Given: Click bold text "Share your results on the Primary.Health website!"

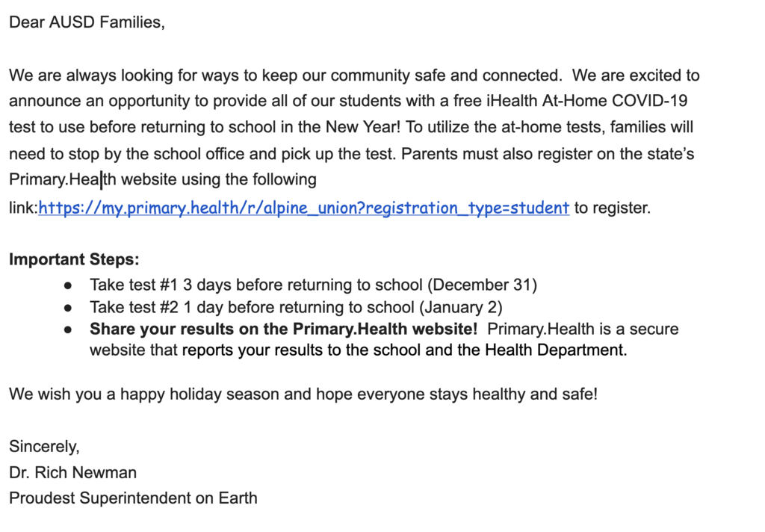Looking at the screenshot, I should [x=283, y=329].
